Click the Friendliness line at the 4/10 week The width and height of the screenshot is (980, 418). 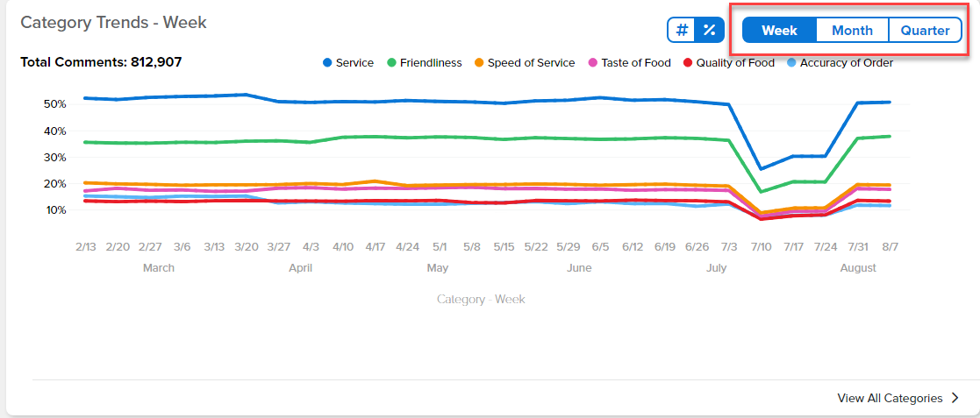coord(343,138)
